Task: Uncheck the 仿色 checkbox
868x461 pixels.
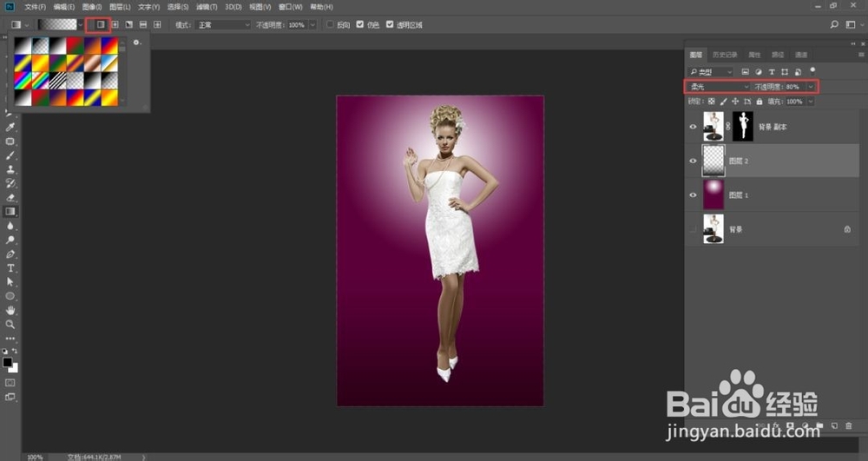Action: click(x=360, y=24)
